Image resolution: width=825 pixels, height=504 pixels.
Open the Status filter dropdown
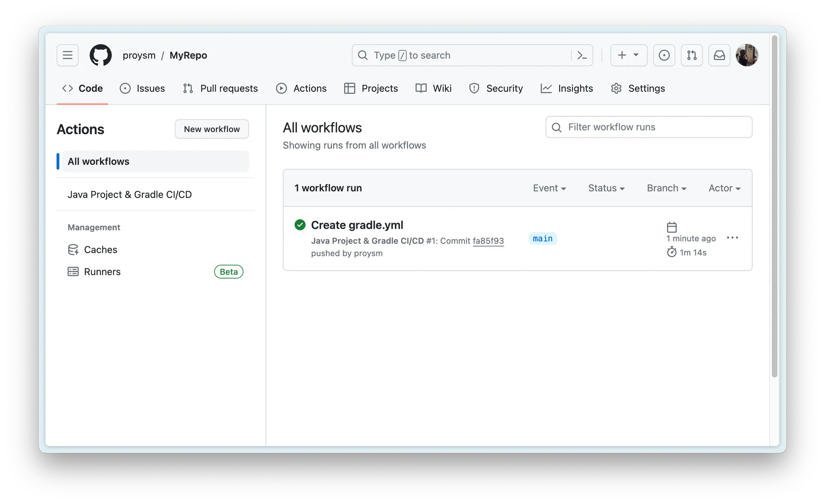point(606,188)
